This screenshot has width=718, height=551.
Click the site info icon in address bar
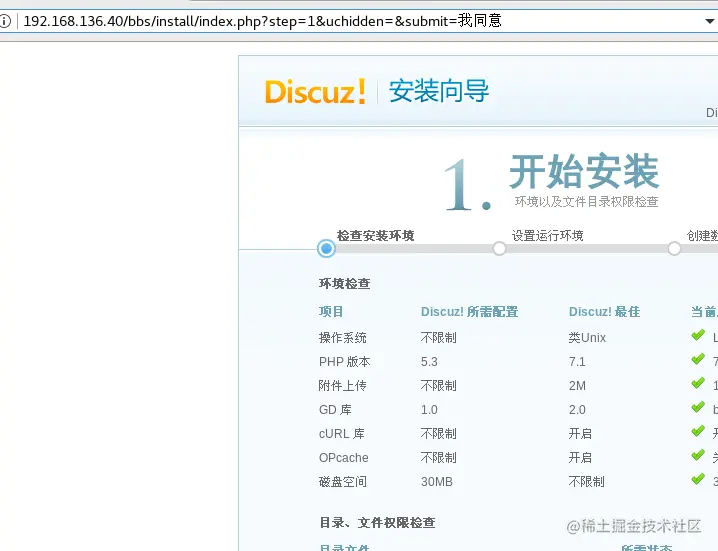(x=4, y=21)
